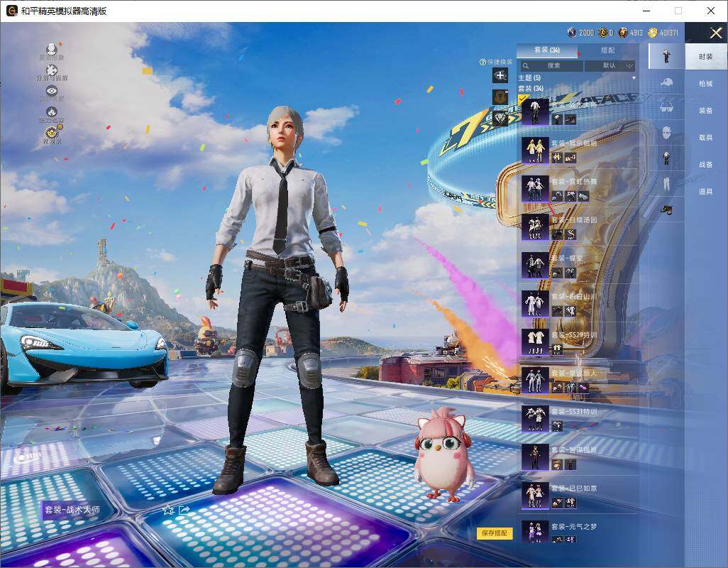Screen dimensions: 728x568
Task: Select the upper body clothing category icon
Action: pos(666,158)
